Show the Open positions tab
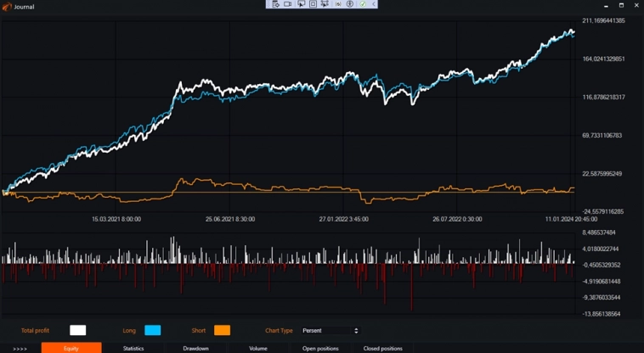 [x=320, y=348]
